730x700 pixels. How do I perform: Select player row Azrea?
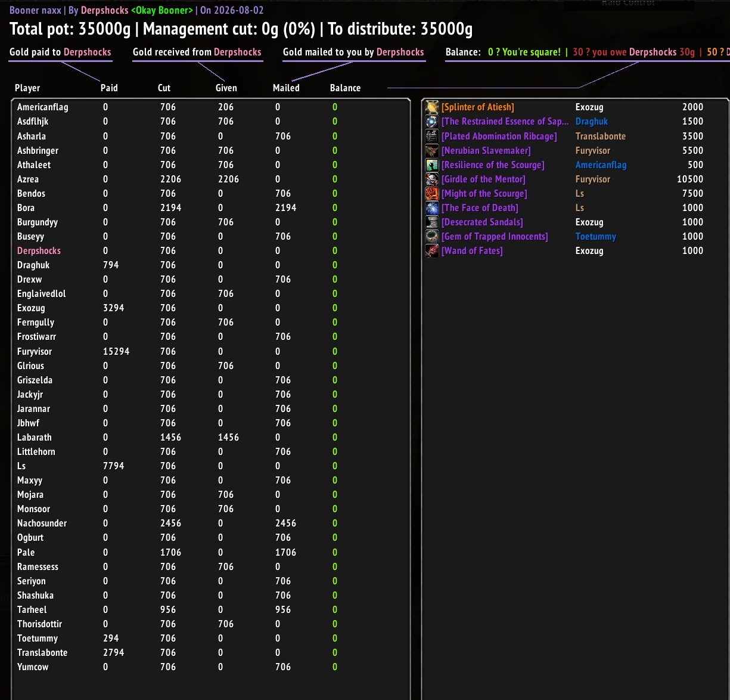[x=210, y=179]
